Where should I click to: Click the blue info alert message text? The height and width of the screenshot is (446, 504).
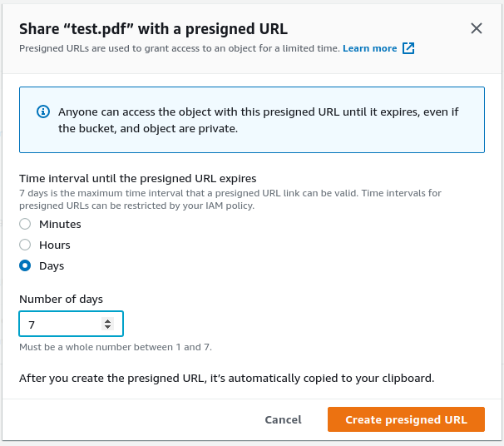coord(258,121)
